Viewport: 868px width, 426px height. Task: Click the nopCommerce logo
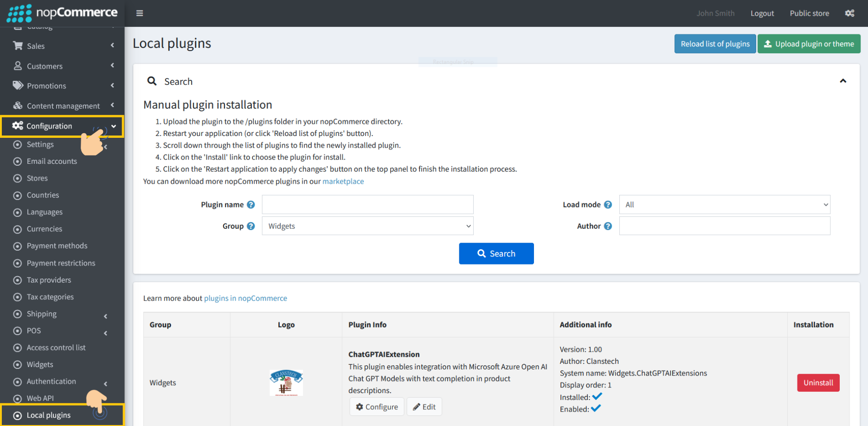pyautogui.click(x=62, y=13)
